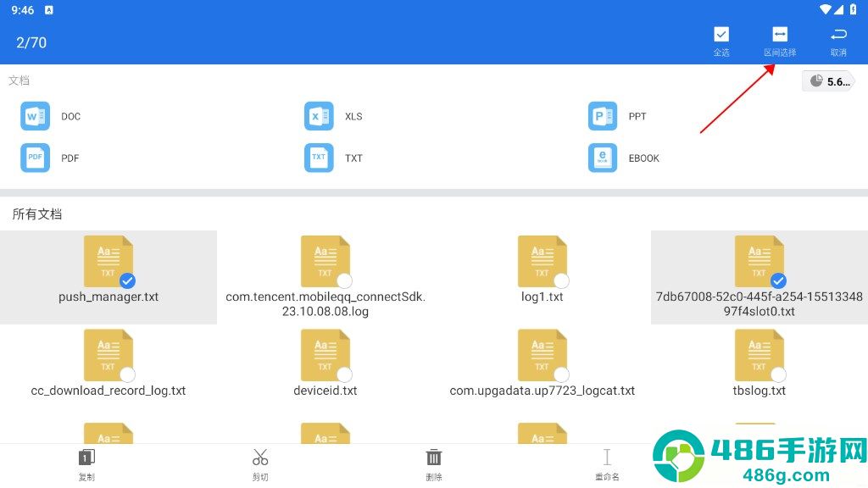Uncheck the 7db67008 slot0.txt selection circle
The width and height of the screenshot is (868, 488).
tap(778, 281)
